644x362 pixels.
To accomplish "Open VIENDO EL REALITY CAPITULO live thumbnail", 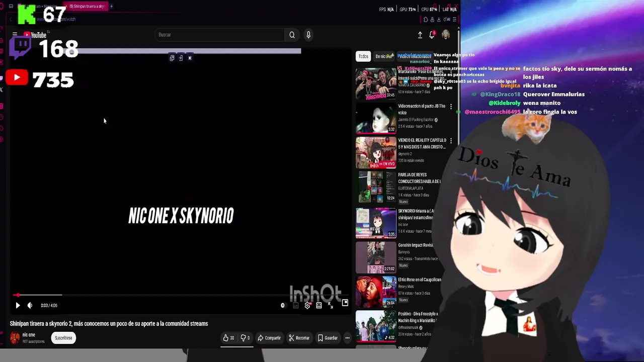I will tap(376, 152).
